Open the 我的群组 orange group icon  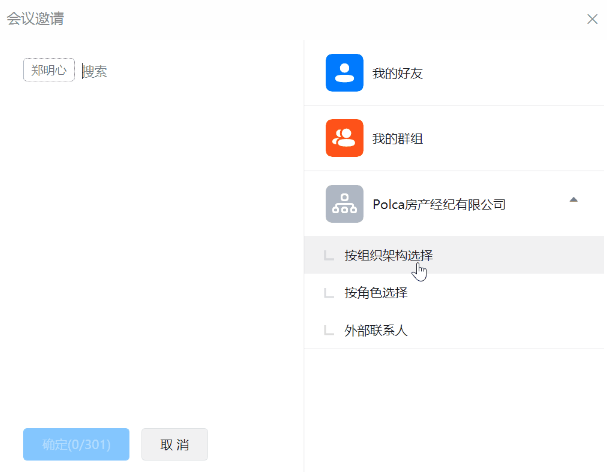[344, 138]
